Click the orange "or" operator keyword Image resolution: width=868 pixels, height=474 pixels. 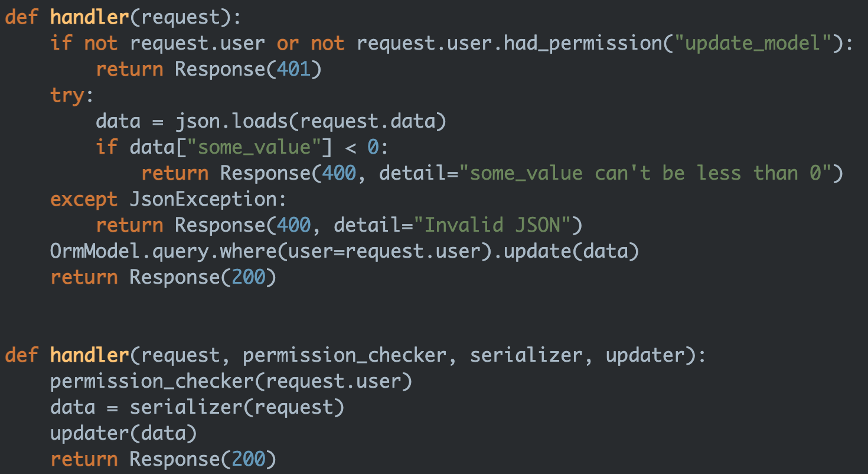[288, 43]
